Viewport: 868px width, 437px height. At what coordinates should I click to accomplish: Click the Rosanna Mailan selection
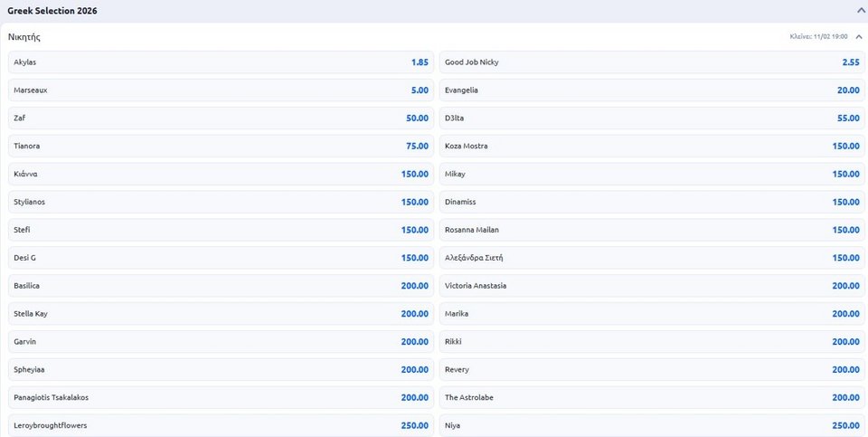coord(651,230)
